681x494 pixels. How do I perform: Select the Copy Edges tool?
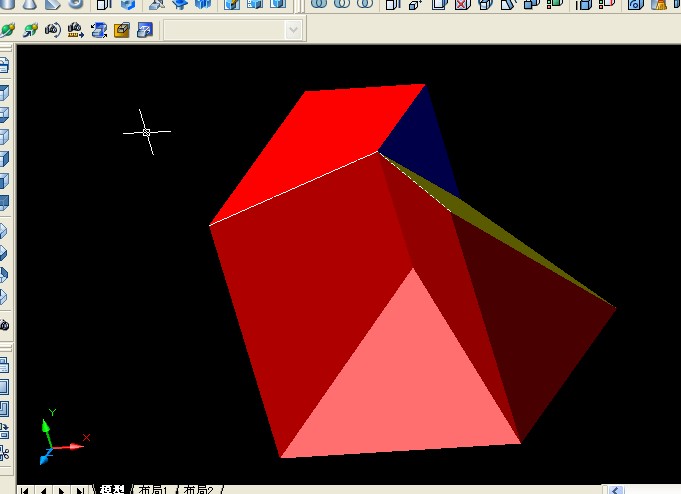tap(584, 4)
